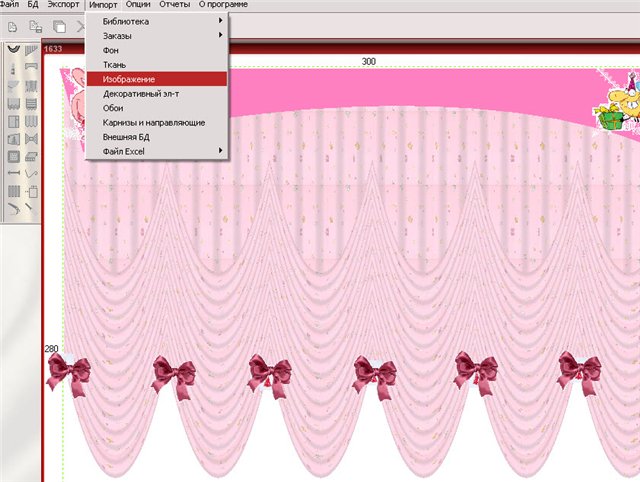This screenshot has height=482, width=640.
Task: Click the blank new document toolbar icon
Action: [x=11, y=25]
